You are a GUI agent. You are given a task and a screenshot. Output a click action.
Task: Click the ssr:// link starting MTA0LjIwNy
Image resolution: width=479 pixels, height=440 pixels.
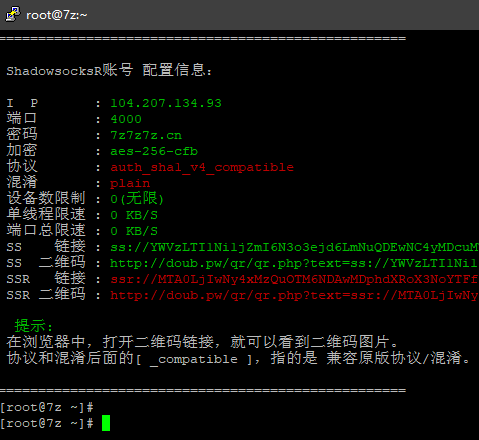click(294, 279)
